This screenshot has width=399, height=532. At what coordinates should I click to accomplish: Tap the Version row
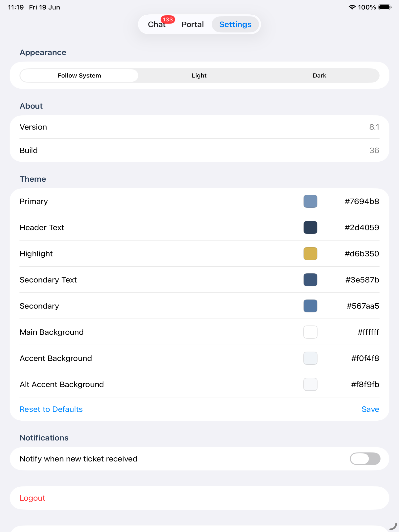[x=199, y=127]
